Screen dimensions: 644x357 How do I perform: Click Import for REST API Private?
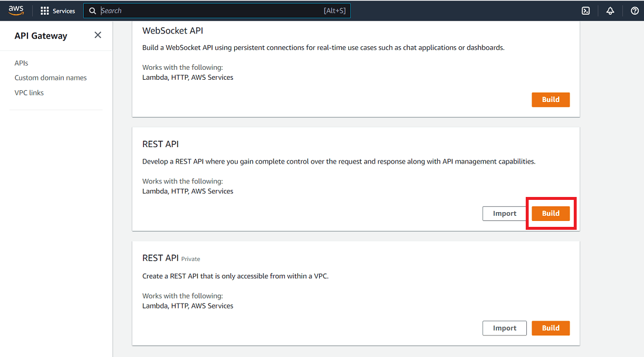pyautogui.click(x=504, y=328)
